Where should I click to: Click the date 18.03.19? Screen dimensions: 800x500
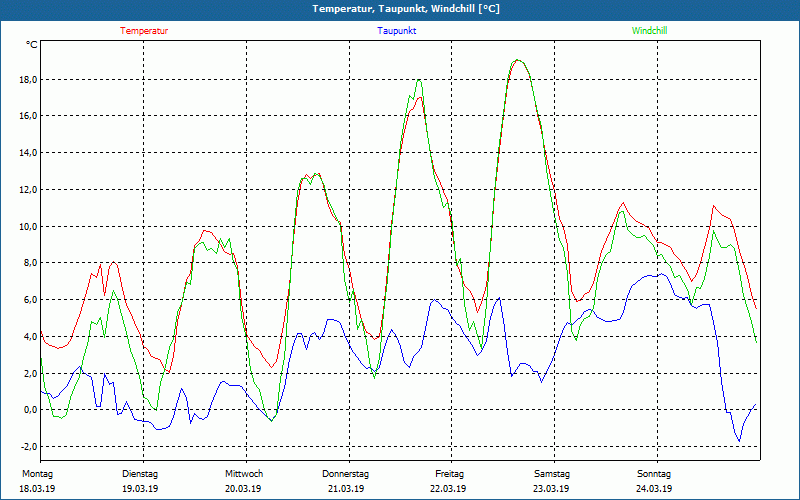[37, 489]
